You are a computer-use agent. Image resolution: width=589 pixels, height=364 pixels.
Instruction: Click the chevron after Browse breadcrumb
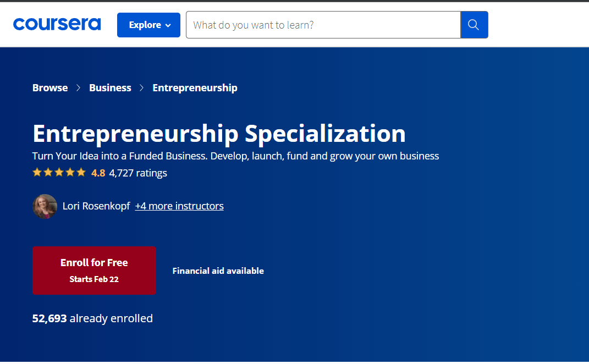pyautogui.click(x=78, y=87)
